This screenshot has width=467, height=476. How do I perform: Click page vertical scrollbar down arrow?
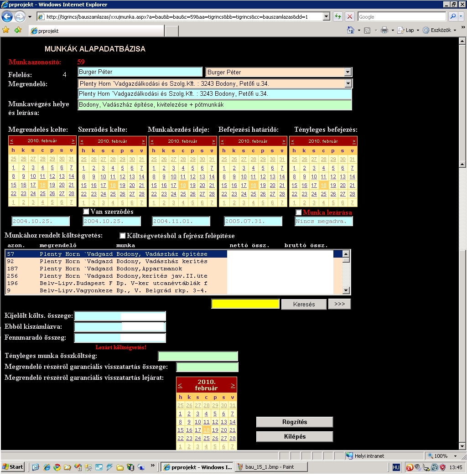point(462,446)
